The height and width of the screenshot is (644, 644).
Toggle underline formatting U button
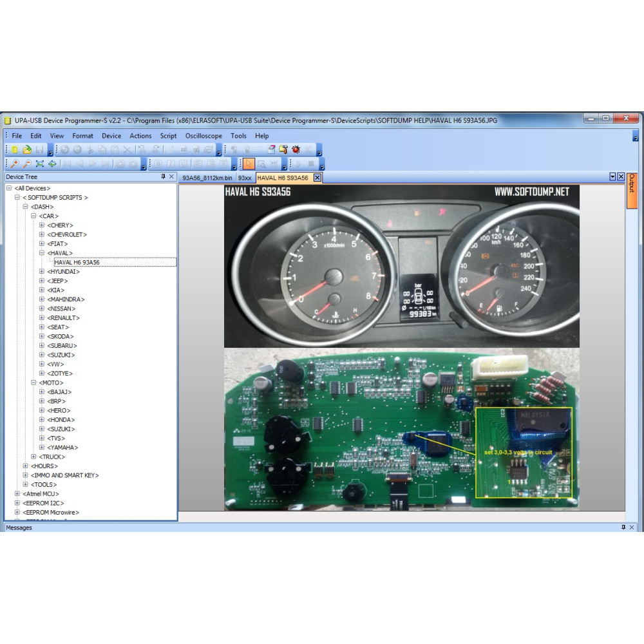[183, 164]
